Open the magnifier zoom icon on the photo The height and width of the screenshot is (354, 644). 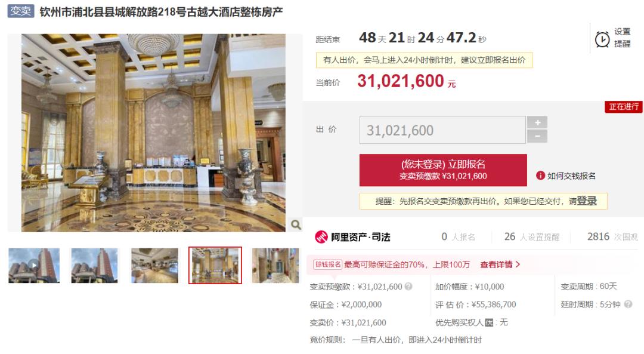(x=296, y=224)
